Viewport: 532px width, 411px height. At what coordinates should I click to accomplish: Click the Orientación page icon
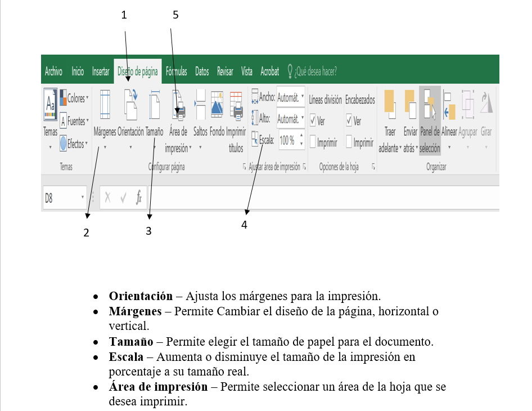pos(130,104)
